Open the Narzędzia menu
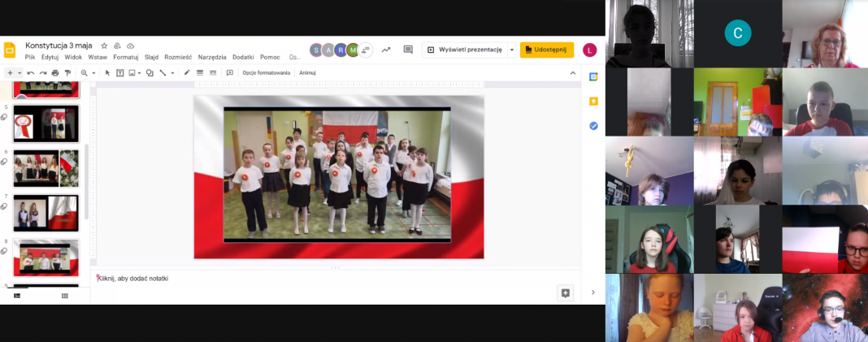 point(212,57)
